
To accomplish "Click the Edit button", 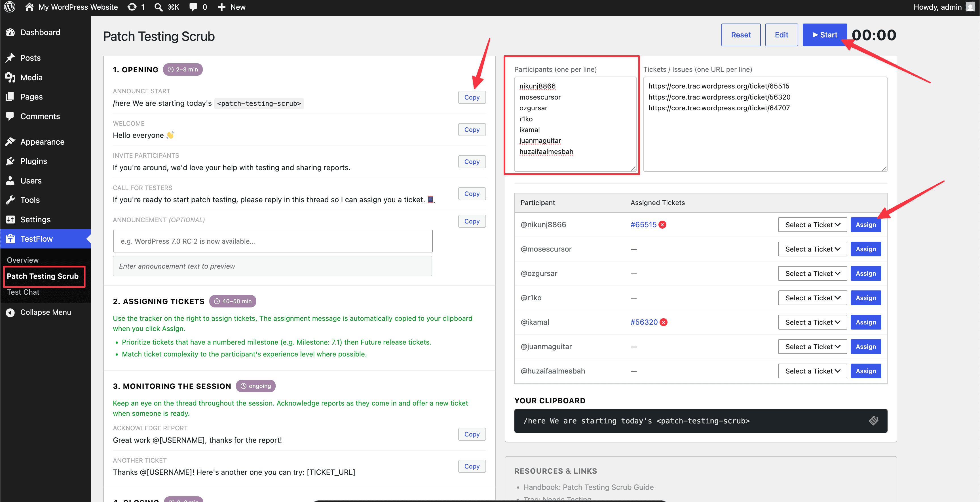I will (782, 35).
